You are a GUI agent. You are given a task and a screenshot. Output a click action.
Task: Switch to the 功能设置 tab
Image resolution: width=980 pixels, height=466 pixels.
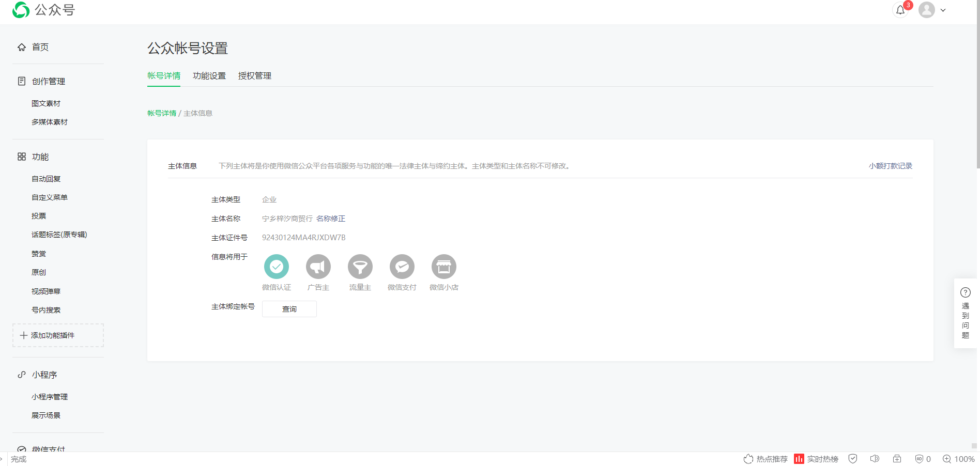point(209,76)
